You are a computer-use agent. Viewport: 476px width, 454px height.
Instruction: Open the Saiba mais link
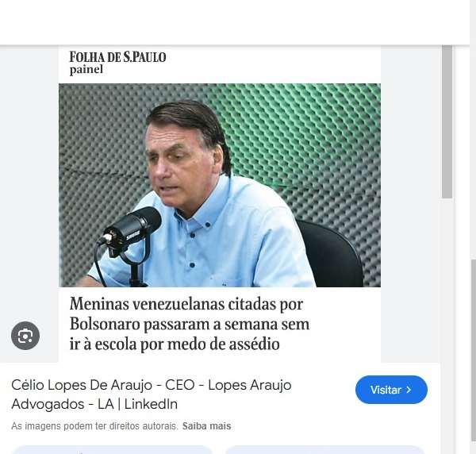click(x=206, y=426)
